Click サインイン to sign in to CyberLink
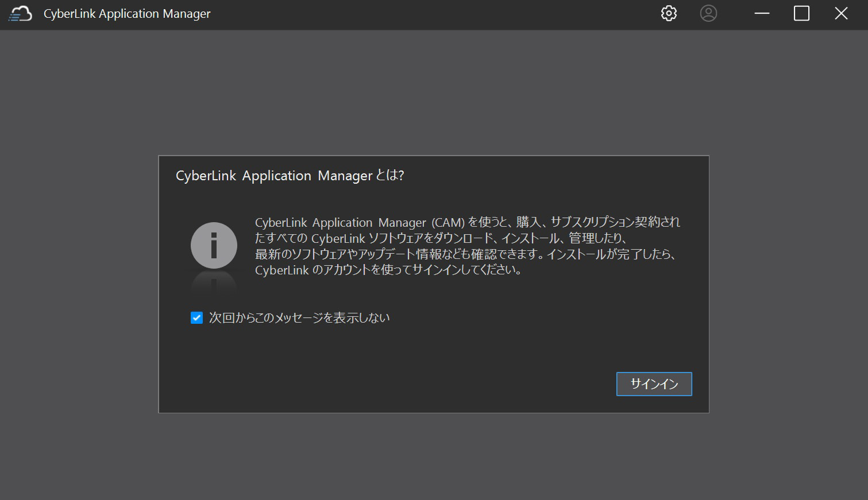868x500 pixels. coord(654,383)
